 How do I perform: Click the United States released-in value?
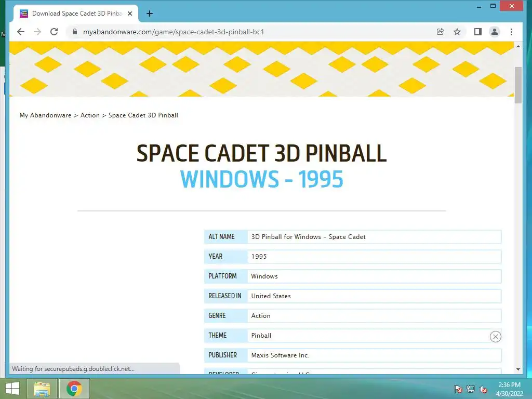[271, 296]
